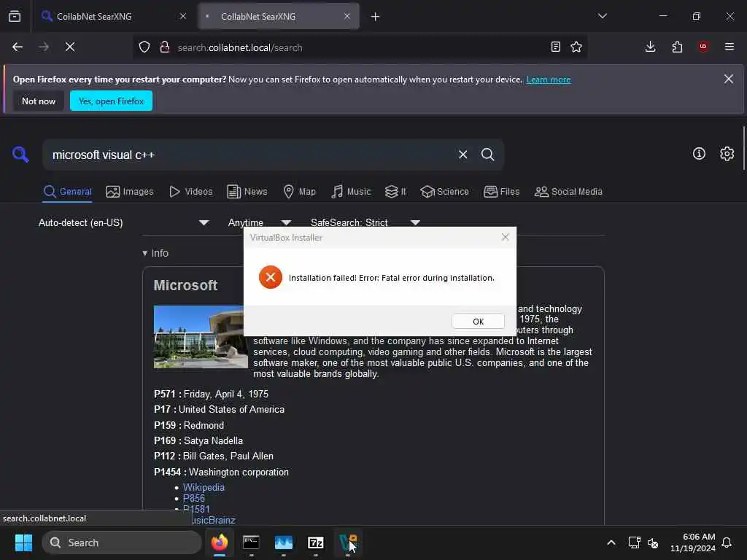
Task: Collapse the Info section
Action: 156,253
